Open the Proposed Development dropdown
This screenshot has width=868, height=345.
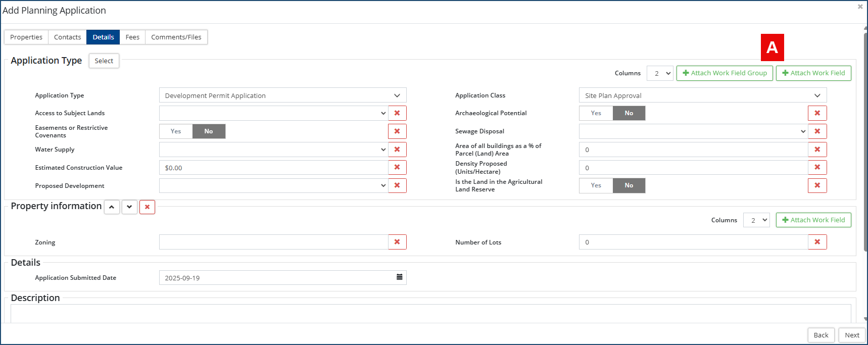(273, 185)
